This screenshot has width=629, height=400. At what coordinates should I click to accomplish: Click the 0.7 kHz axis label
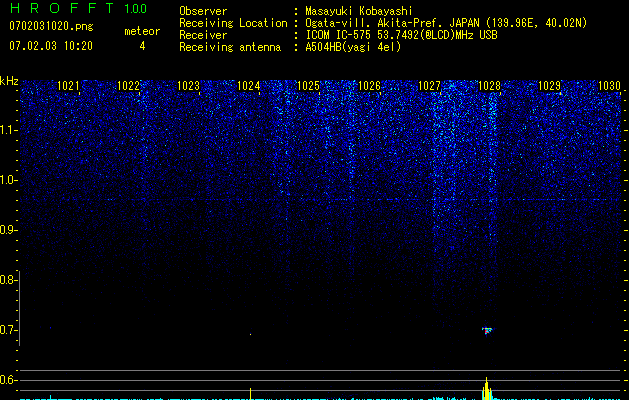(x=8, y=330)
